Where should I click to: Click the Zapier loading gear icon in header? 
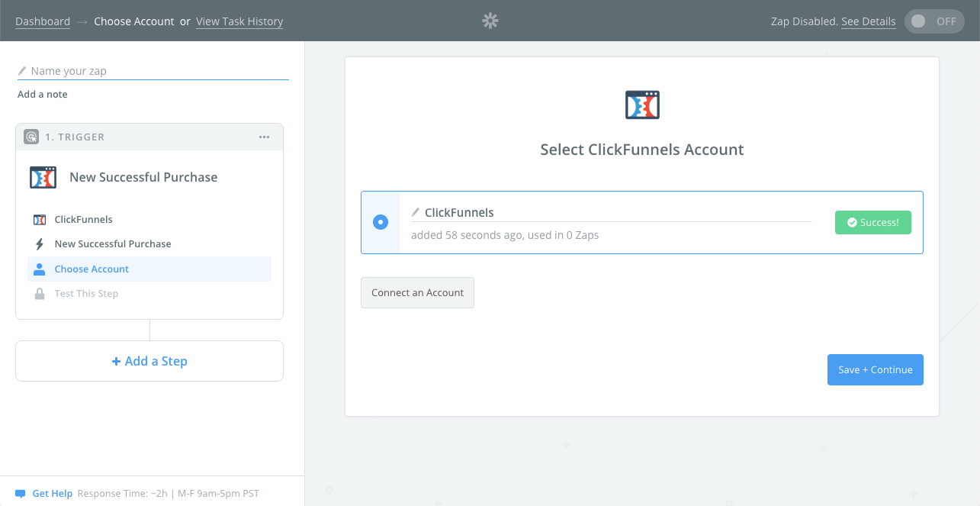coord(490,21)
